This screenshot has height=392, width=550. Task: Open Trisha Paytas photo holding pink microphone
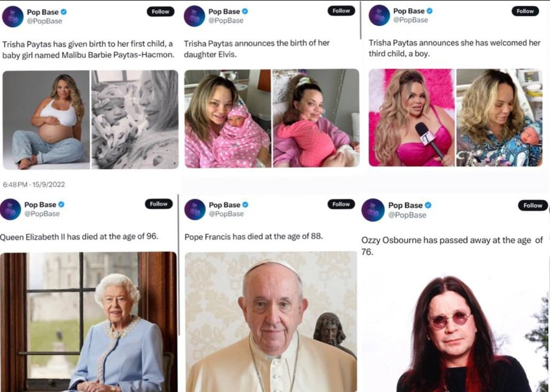[411, 118]
